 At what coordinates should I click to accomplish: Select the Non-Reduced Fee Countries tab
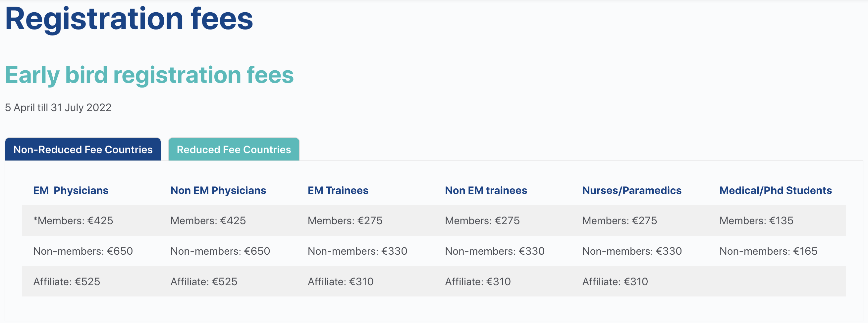(x=83, y=149)
